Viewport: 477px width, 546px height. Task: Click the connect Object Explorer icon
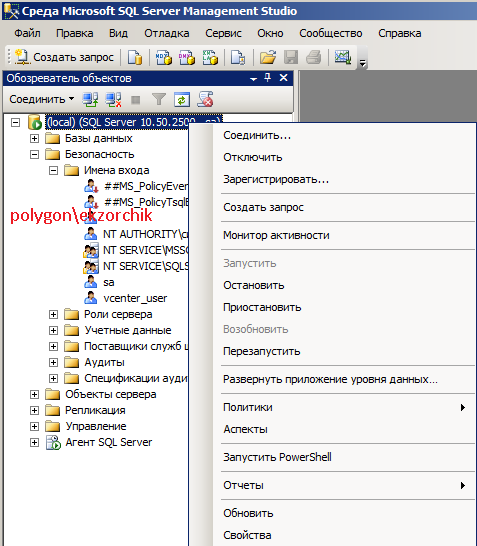(90, 100)
